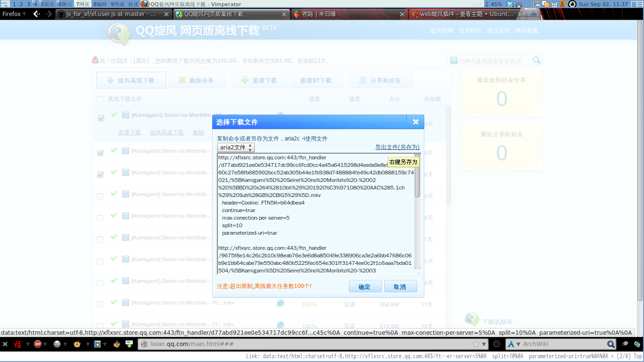
Task: Open the 旋风官网 header link
Action: [442, 31]
